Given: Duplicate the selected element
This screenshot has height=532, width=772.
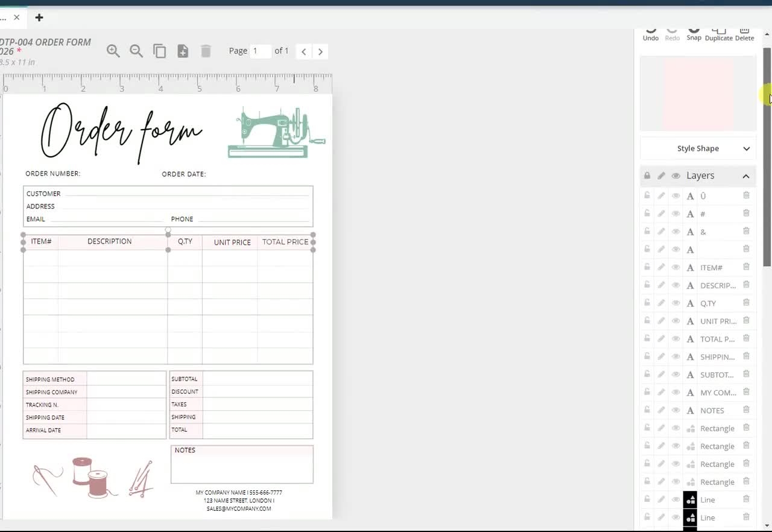Looking at the screenshot, I should click(719, 34).
